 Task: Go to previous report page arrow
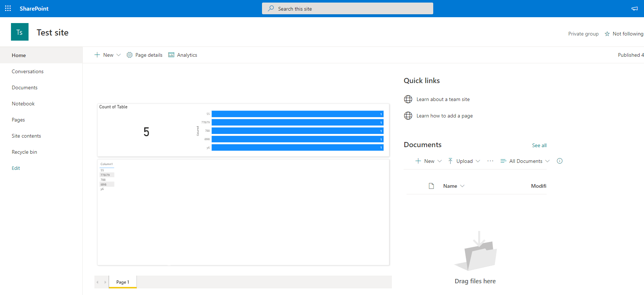(98, 282)
